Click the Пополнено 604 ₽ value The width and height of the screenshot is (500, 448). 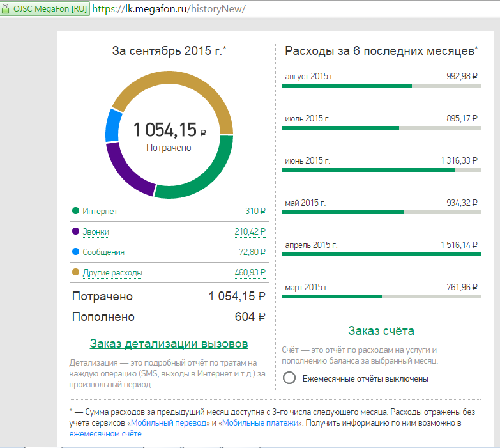click(250, 316)
